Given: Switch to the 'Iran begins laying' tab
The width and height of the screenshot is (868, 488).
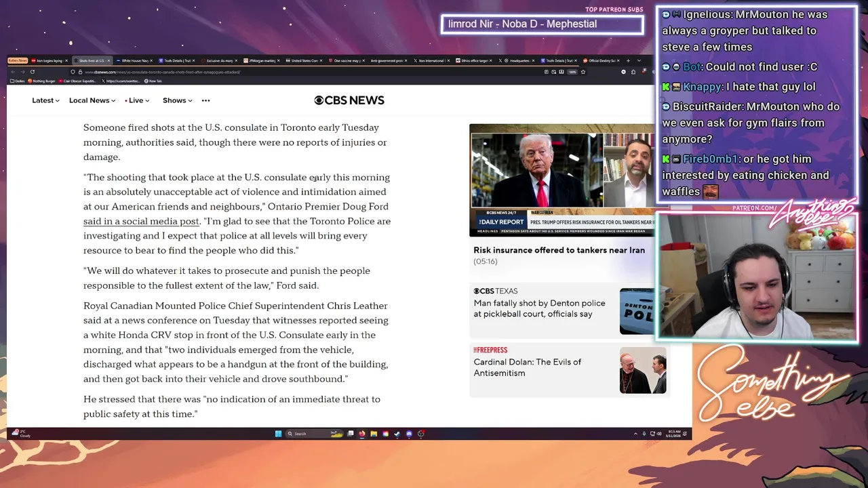Looking at the screenshot, I should coord(48,60).
